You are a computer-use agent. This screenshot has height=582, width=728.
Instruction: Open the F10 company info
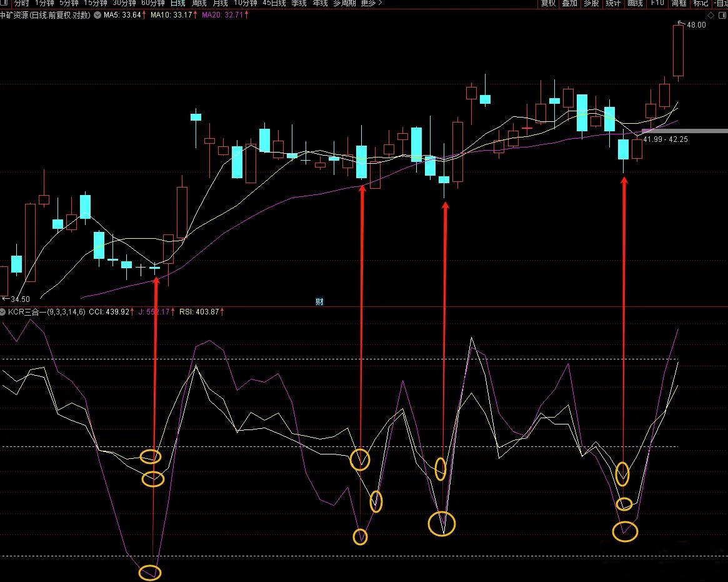[x=657, y=3]
